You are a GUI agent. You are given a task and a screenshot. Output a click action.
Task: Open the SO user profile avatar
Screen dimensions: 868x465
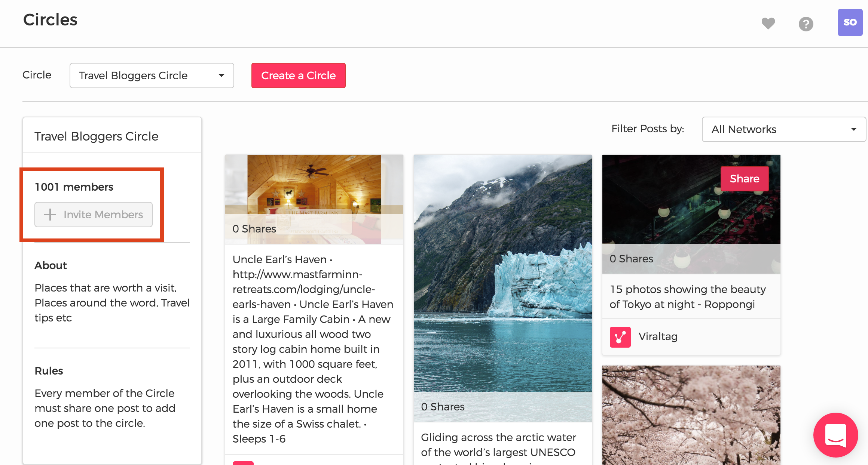pyautogui.click(x=850, y=22)
